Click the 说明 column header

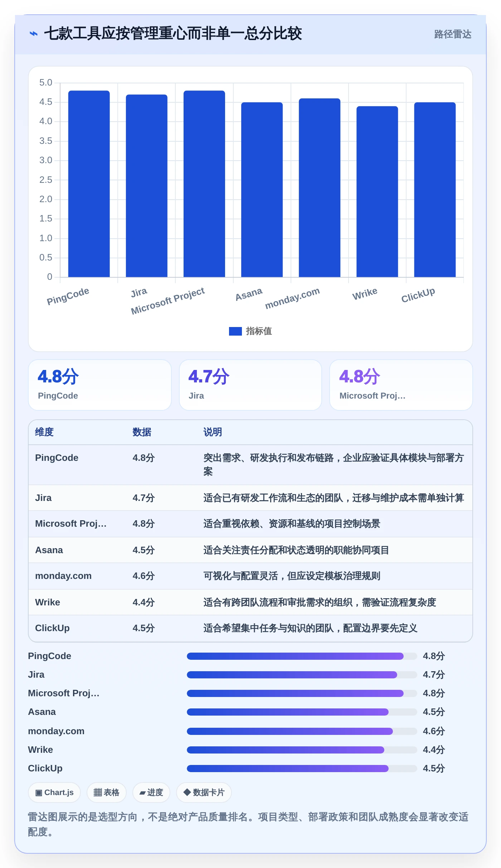point(213,432)
